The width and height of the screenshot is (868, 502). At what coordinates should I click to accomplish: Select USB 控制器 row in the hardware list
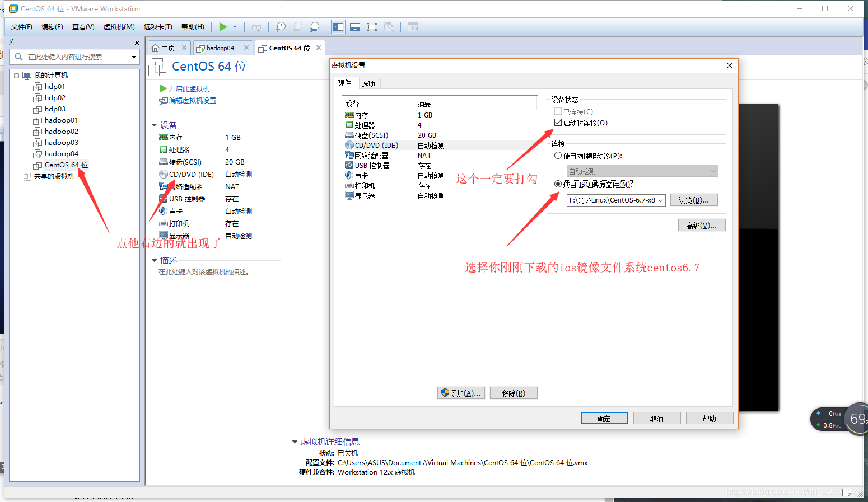pos(440,166)
